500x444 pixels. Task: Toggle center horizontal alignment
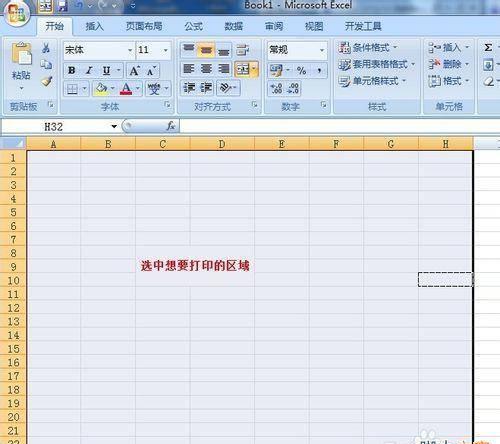206,69
